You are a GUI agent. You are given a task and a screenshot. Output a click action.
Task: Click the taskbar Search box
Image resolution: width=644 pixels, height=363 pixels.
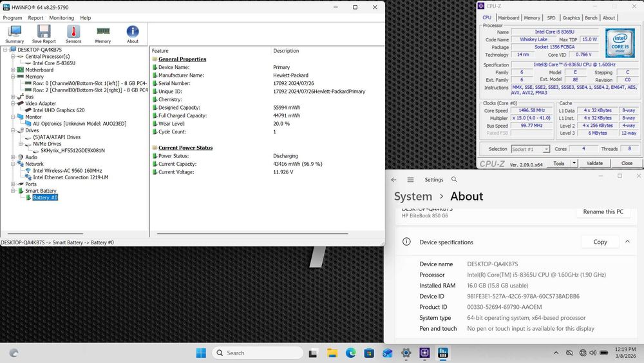[x=258, y=353]
